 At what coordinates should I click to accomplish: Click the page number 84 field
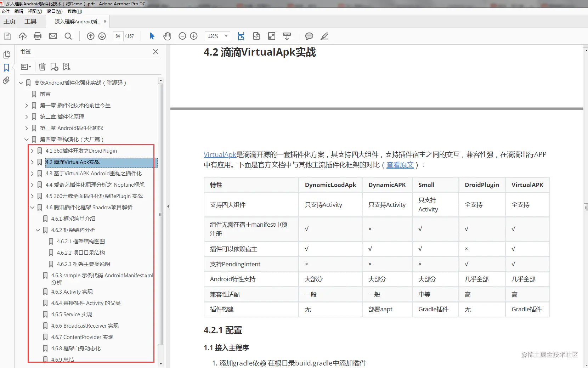coord(118,36)
